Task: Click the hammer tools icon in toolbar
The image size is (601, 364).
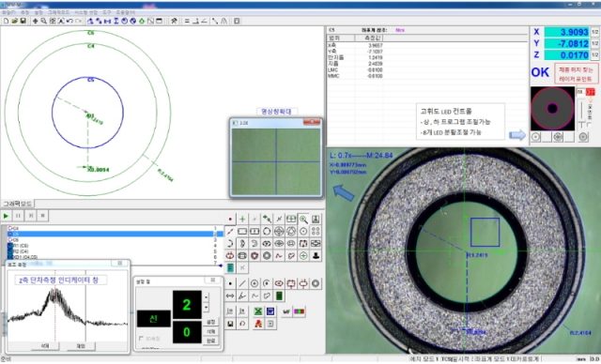Action: point(174,21)
